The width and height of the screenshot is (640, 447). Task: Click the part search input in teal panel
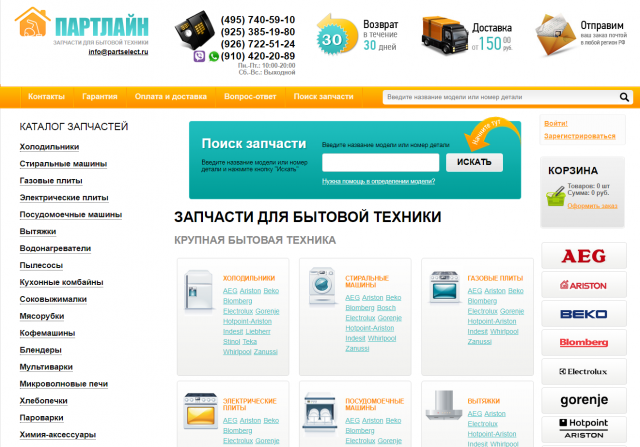[380, 162]
